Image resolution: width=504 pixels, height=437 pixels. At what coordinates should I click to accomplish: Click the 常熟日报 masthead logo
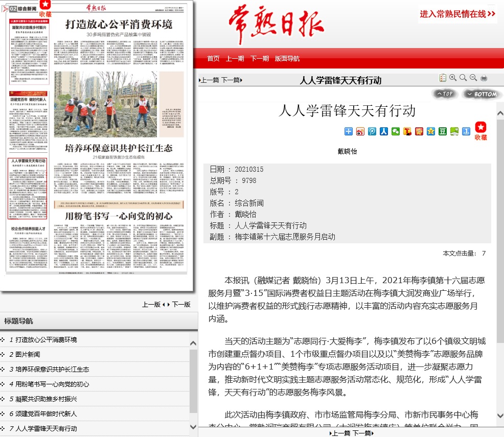[277, 25]
